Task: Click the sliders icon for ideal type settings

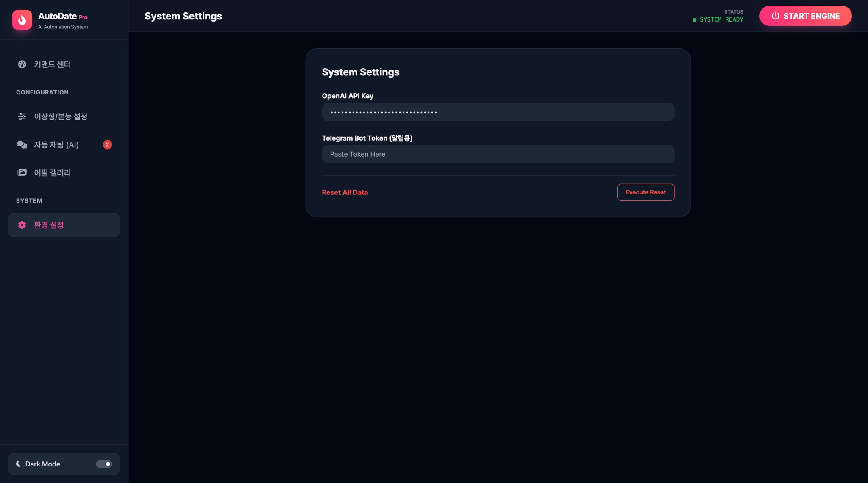Action: [x=22, y=117]
